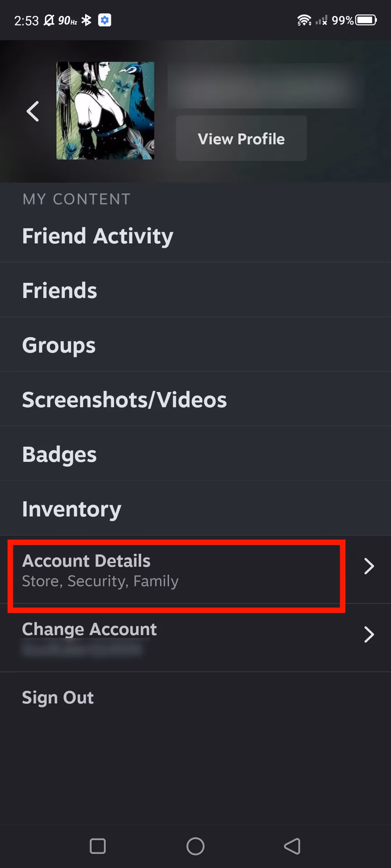Open Screenshots/Videos
The image size is (391, 868).
click(124, 399)
